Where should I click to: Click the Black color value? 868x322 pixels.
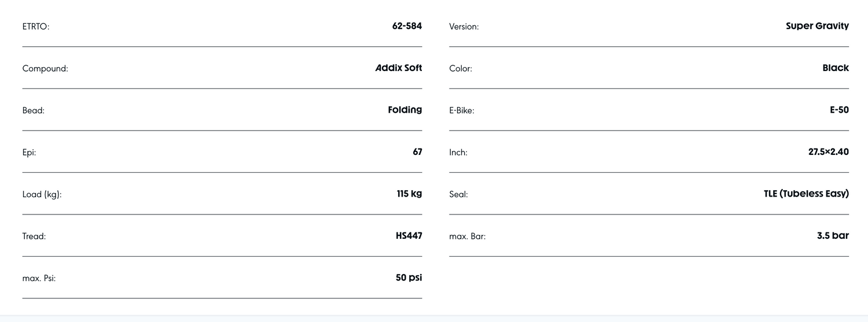[836, 68]
